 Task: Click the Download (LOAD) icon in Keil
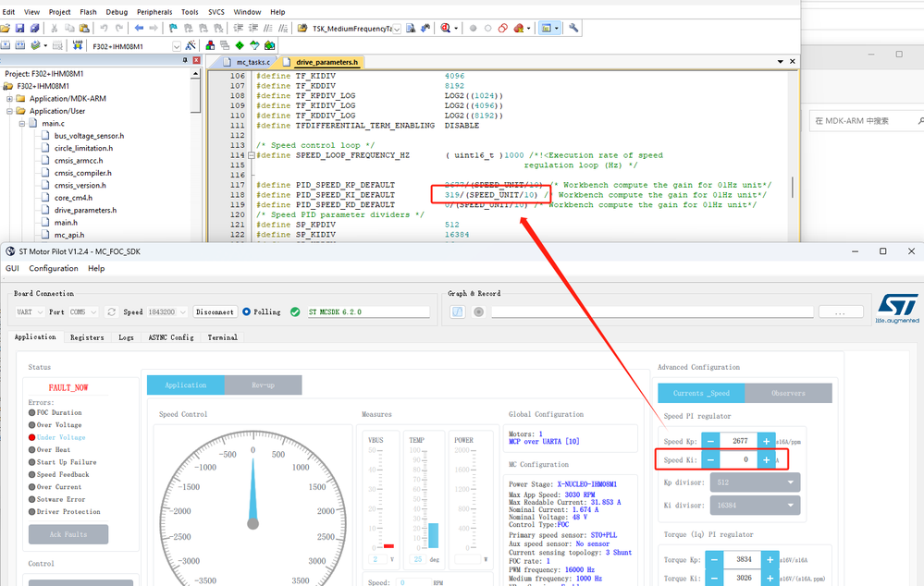pos(77,45)
